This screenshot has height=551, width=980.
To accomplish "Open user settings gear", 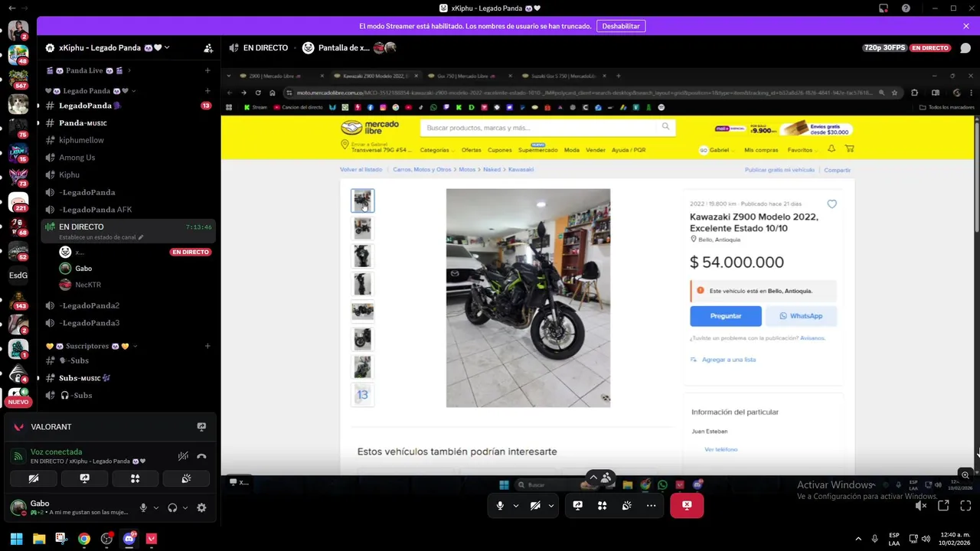I will coord(201,507).
